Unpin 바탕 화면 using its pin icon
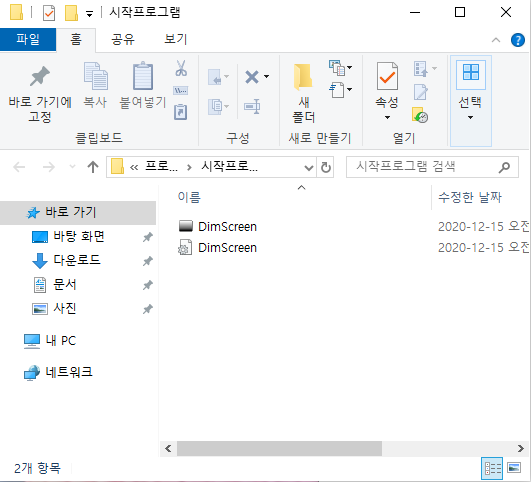 click(147, 237)
